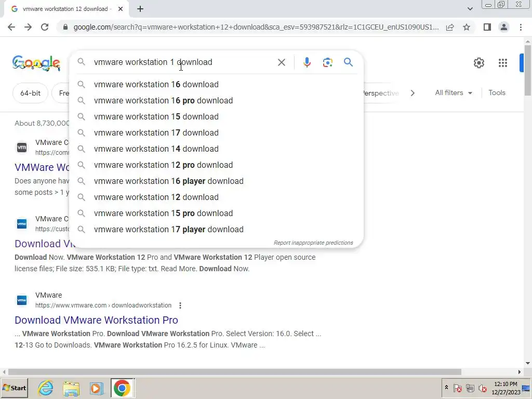
Task: View site info via the padlock icon
Action: click(65, 27)
